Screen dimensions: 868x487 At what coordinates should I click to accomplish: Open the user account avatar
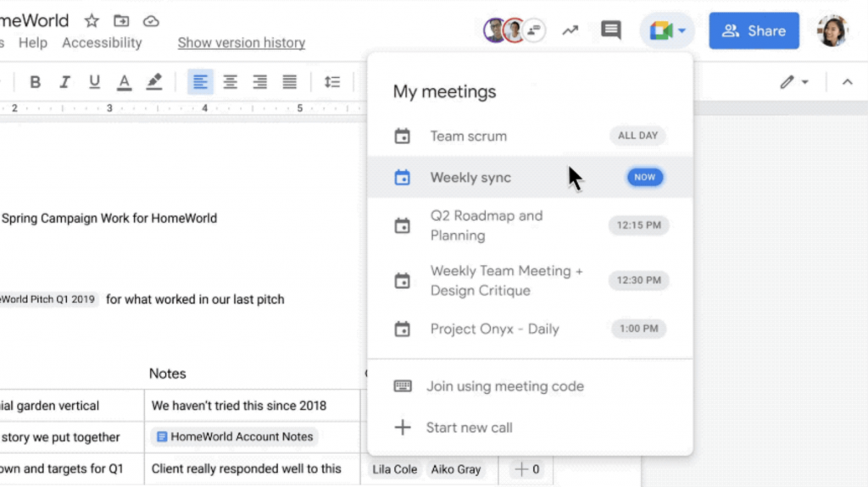pos(832,30)
